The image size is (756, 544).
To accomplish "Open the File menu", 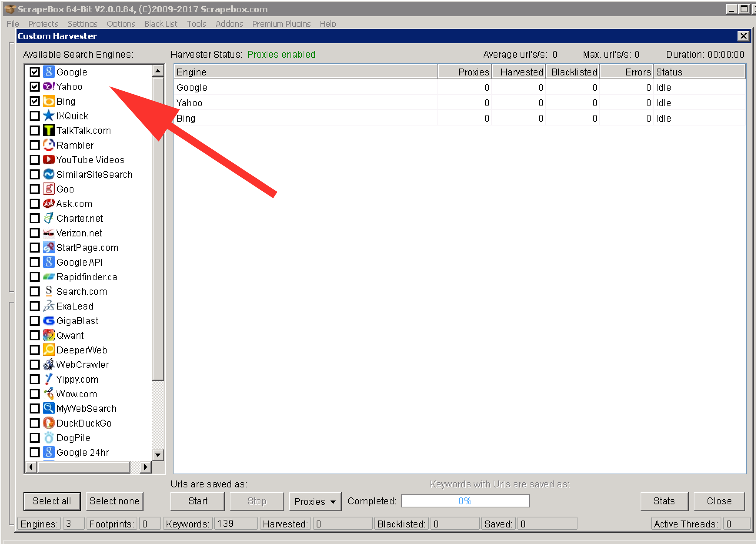I will (13, 24).
